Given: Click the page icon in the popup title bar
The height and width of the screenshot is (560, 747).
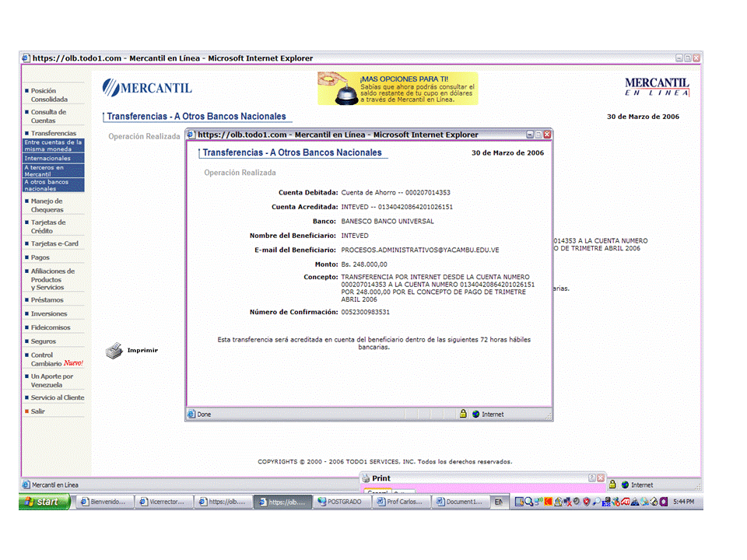Looking at the screenshot, I should point(191,135).
